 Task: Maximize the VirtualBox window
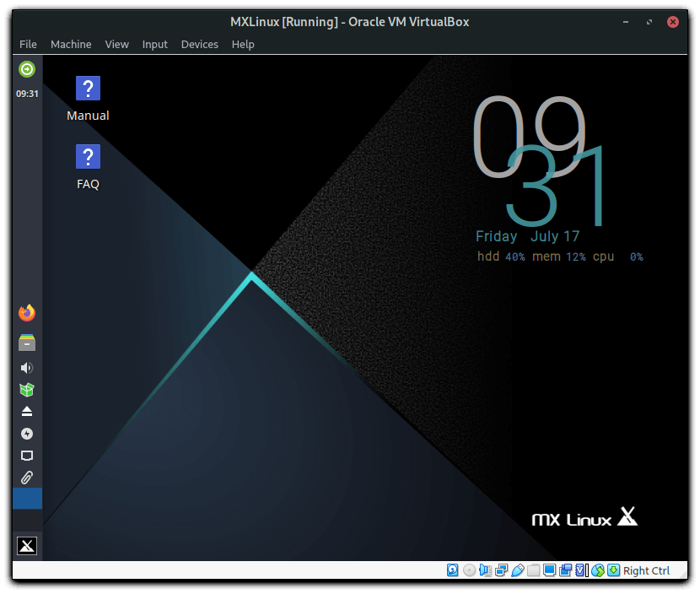[x=649, y=21]
